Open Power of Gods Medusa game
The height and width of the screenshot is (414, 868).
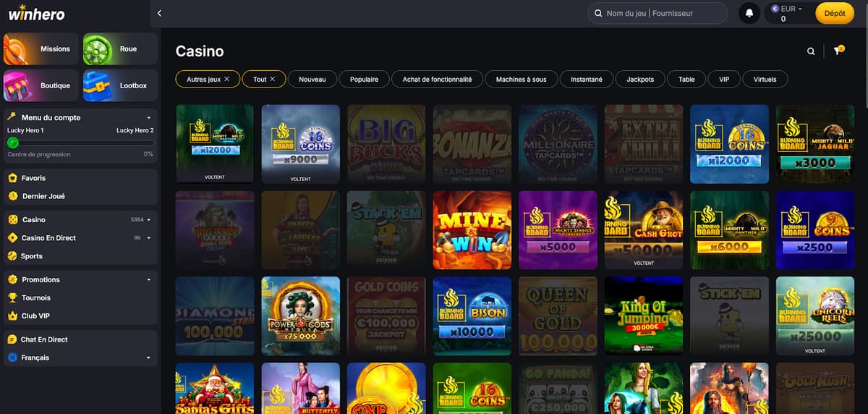click(300, 315)
